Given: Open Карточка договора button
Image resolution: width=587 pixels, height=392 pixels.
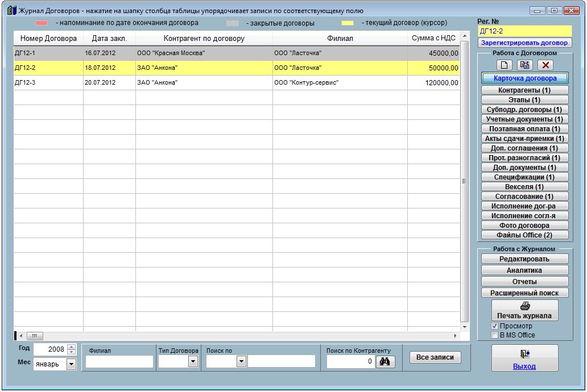Looking at the screenshot, I should (x=524, y=78).
